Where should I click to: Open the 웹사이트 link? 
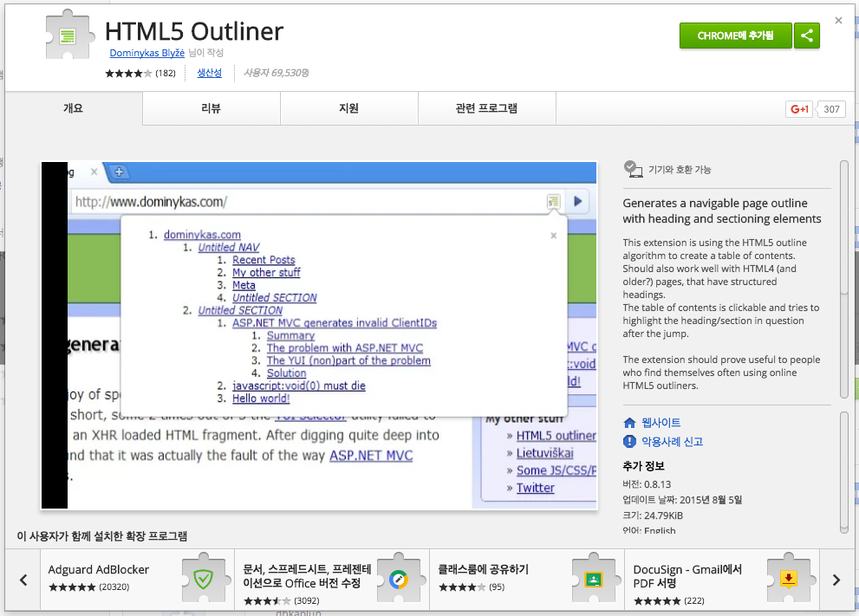click(661, 423)
